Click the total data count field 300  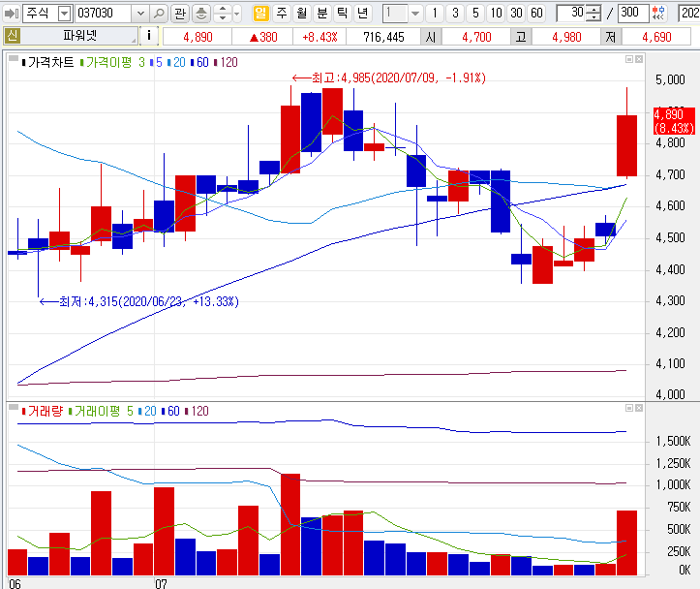(633, 13)
